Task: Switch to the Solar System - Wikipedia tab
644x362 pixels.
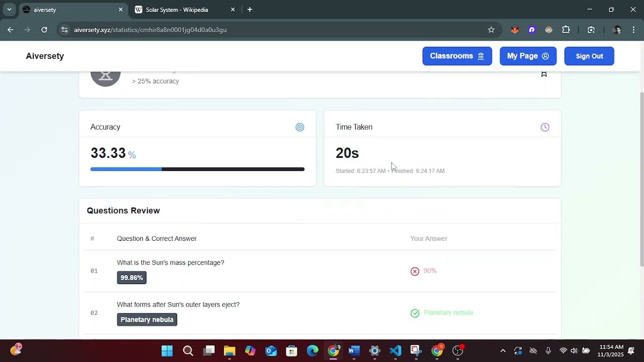Action: point(177,10)
